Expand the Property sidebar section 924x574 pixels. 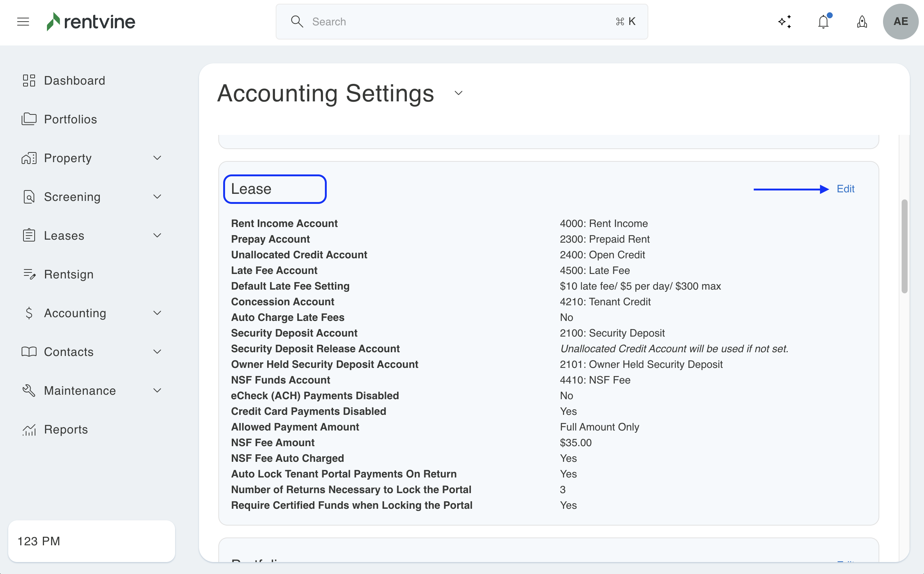157,158
